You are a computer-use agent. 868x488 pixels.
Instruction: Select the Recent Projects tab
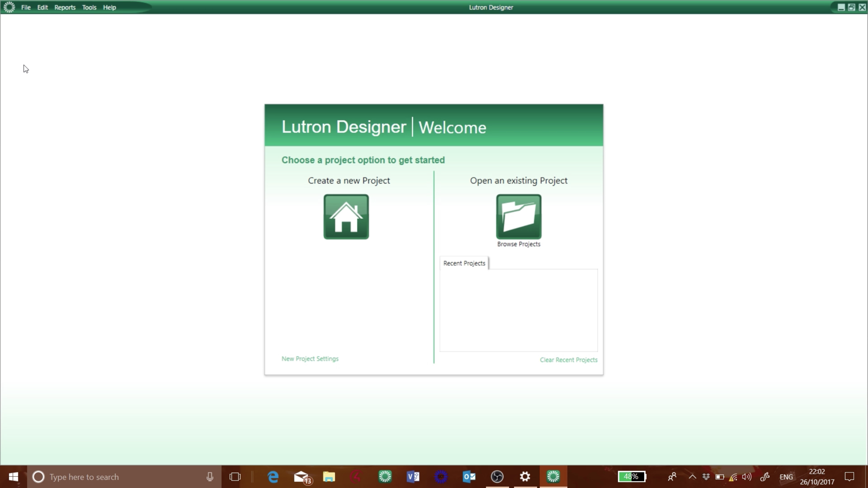point(464,263)
